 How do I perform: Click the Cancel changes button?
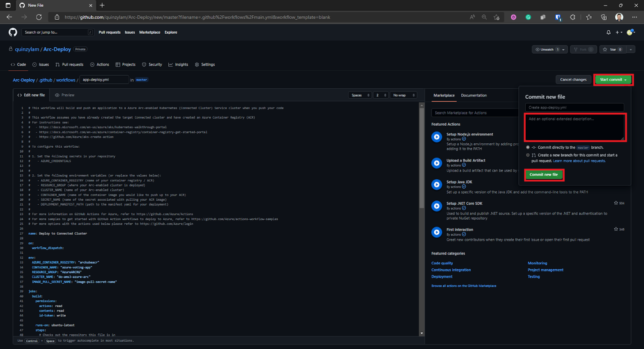(x=573, y=80)
